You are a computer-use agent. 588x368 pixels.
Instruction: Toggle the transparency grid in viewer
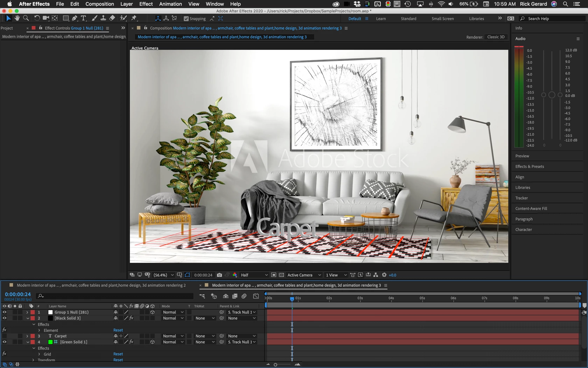(x=281, y=275)
